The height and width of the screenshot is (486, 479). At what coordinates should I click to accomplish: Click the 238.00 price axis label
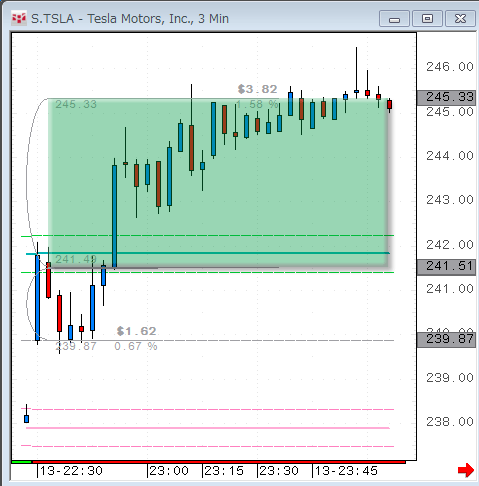click(450, 422)
